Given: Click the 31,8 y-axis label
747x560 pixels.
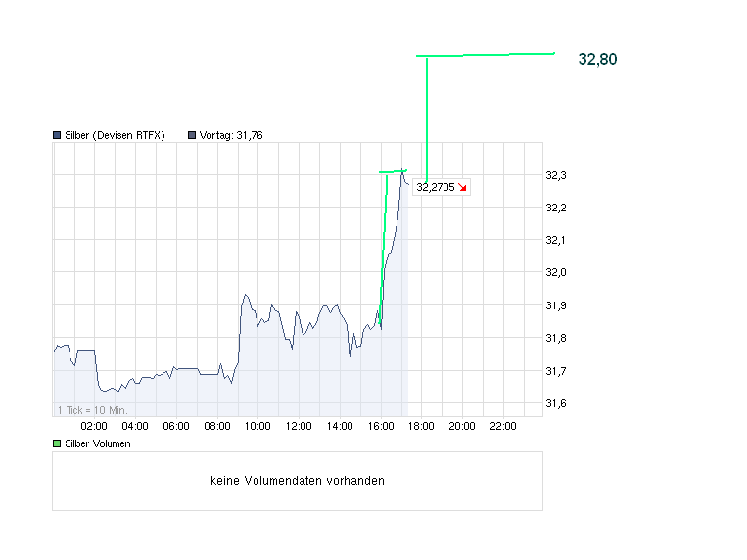Looking at the screenshot, I should click(556, 338).
